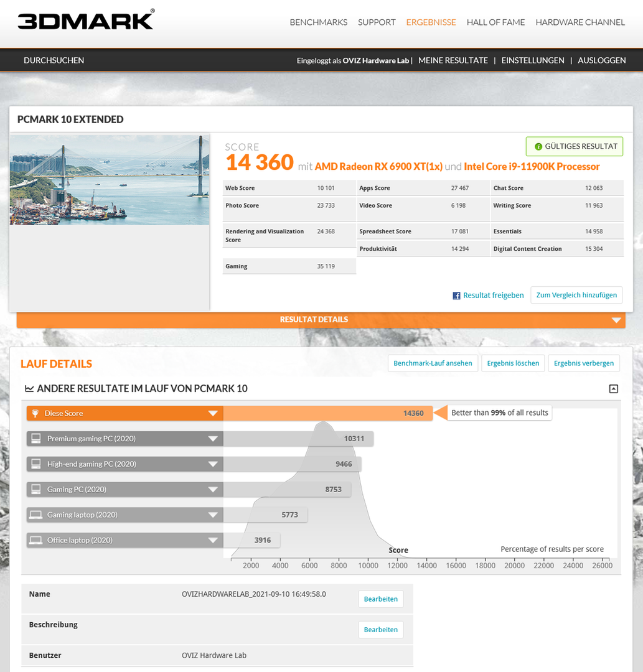Image resolution: width=643 pixels, height=672 pixels.
Task: Click Bearbeiten button in the Name row
Action: 381,599
